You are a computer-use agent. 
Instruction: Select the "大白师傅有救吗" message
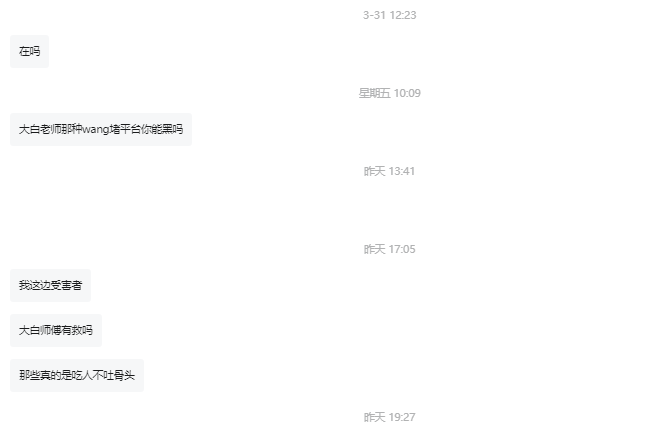pyautogui.click(x=56, y=330)
